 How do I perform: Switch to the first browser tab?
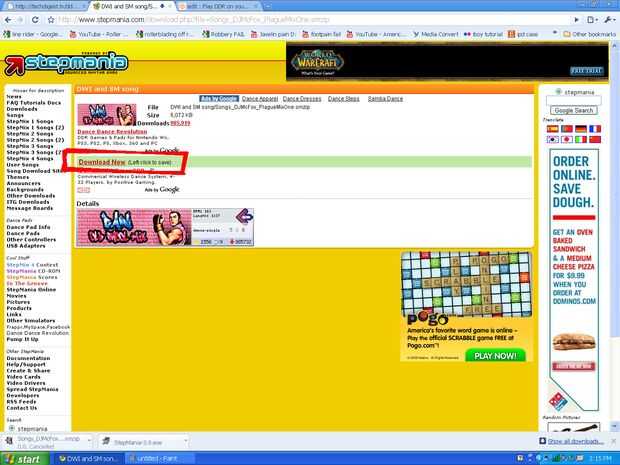[x=47, y=6]
